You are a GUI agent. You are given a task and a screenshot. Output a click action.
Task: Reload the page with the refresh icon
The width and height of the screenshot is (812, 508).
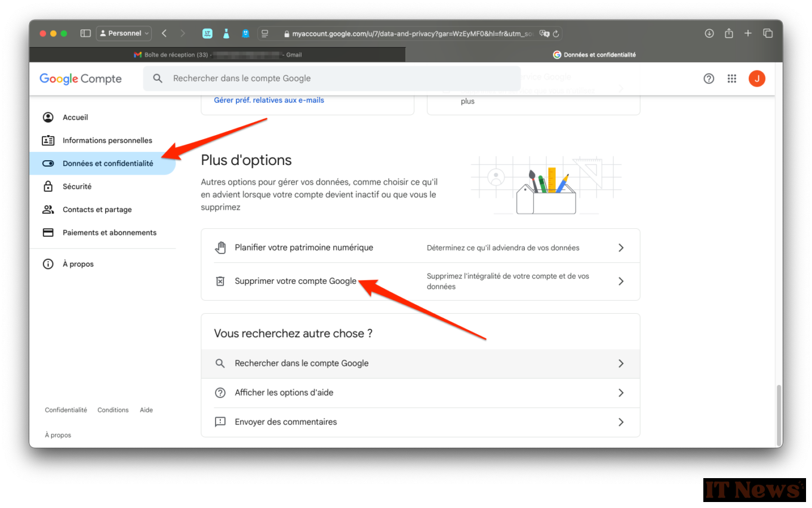(556, 33)
